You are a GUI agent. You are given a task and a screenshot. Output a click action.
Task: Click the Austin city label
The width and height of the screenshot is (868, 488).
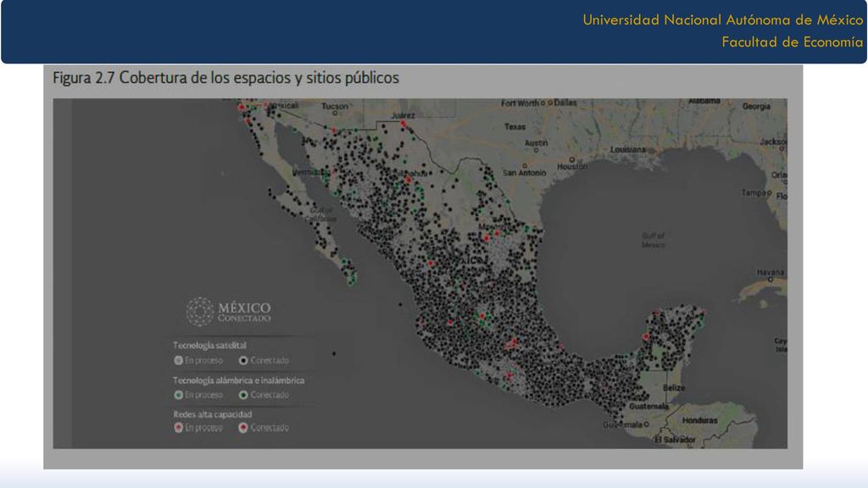point(536,142)
